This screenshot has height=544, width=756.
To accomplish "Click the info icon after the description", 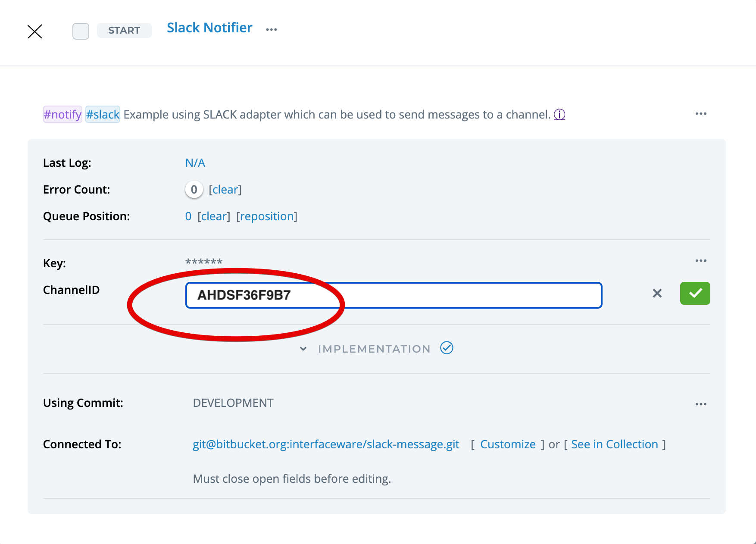I will point(559,115).
